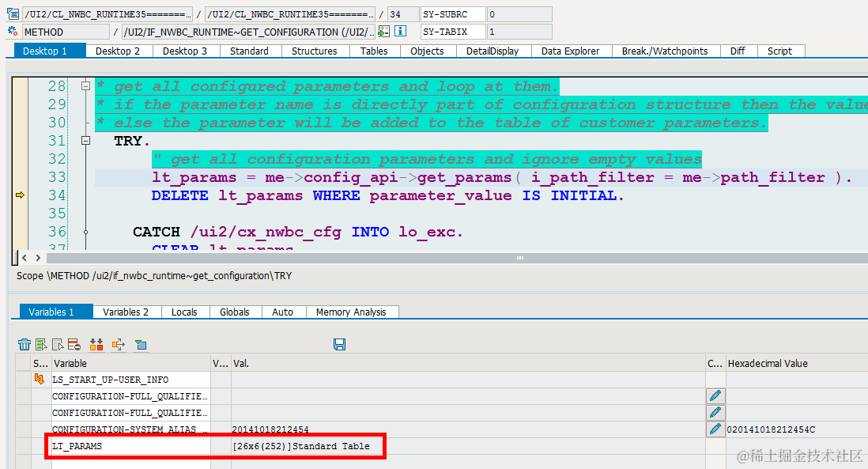Click the orange squares with down arrows icon
This screenshot has width=868, height=469.
pos(96,344)
